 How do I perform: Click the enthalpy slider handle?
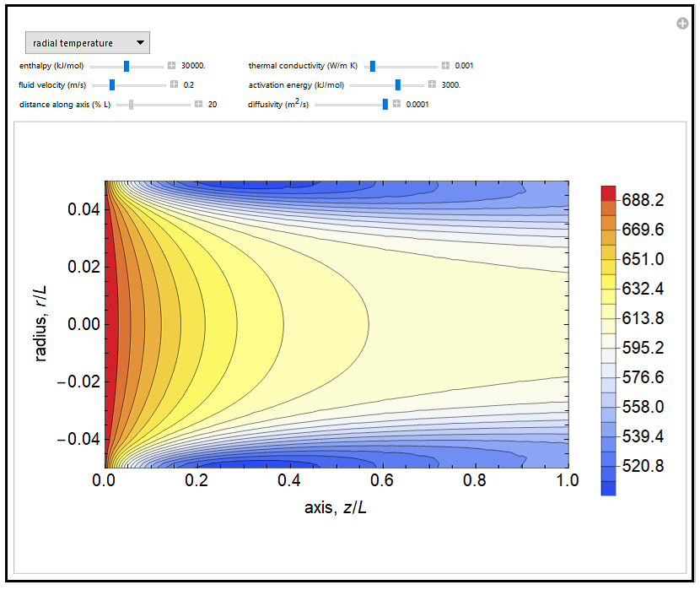[127, 65]
